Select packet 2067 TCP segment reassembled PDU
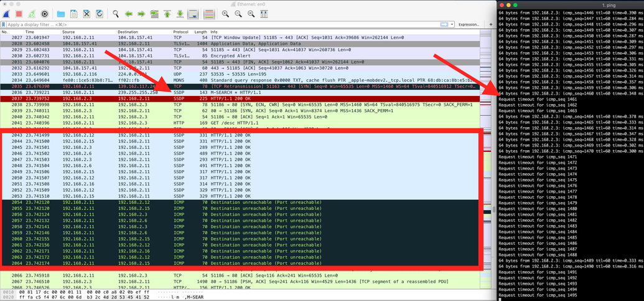Screen dimensions: 644x301 (240, 281)
